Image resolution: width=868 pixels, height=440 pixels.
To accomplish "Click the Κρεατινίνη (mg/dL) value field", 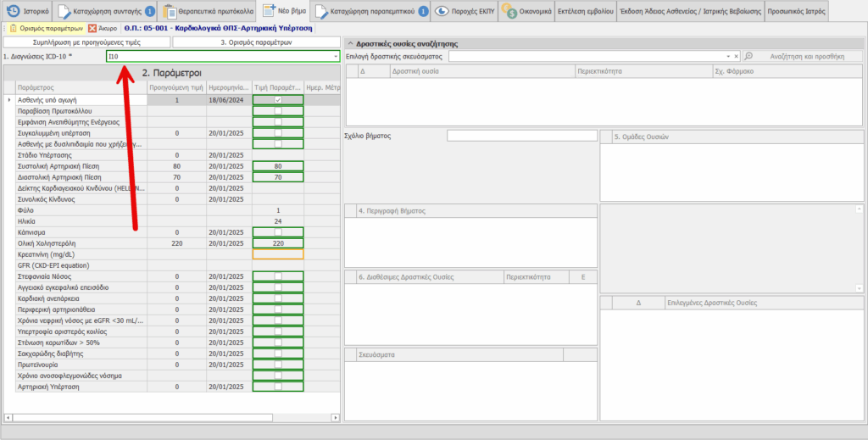I will point(278,254).
